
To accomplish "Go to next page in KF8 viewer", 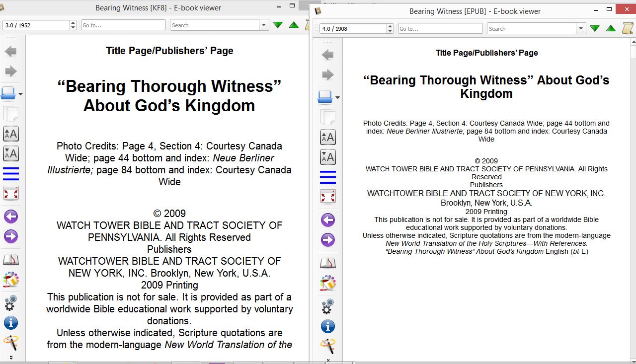I will (11, 236).
